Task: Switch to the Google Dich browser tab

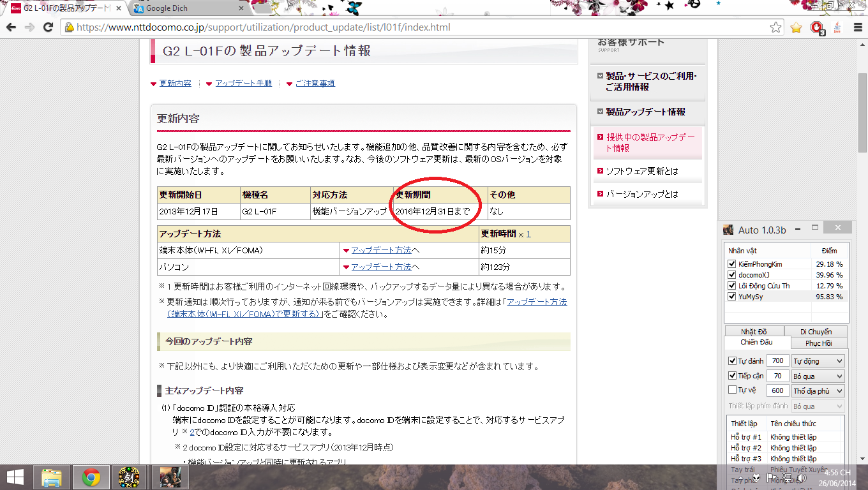Action: click(188, 8)
